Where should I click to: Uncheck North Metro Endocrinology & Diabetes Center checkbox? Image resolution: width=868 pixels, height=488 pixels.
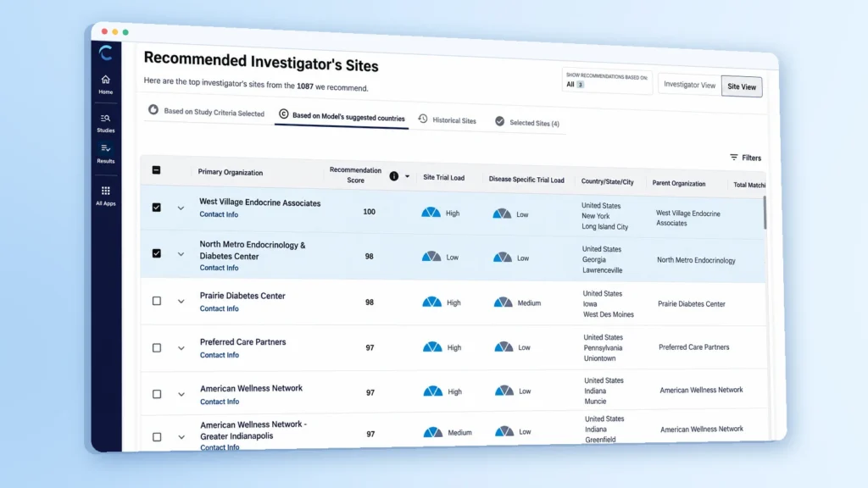pyautogui.click(x=157, y=252)
